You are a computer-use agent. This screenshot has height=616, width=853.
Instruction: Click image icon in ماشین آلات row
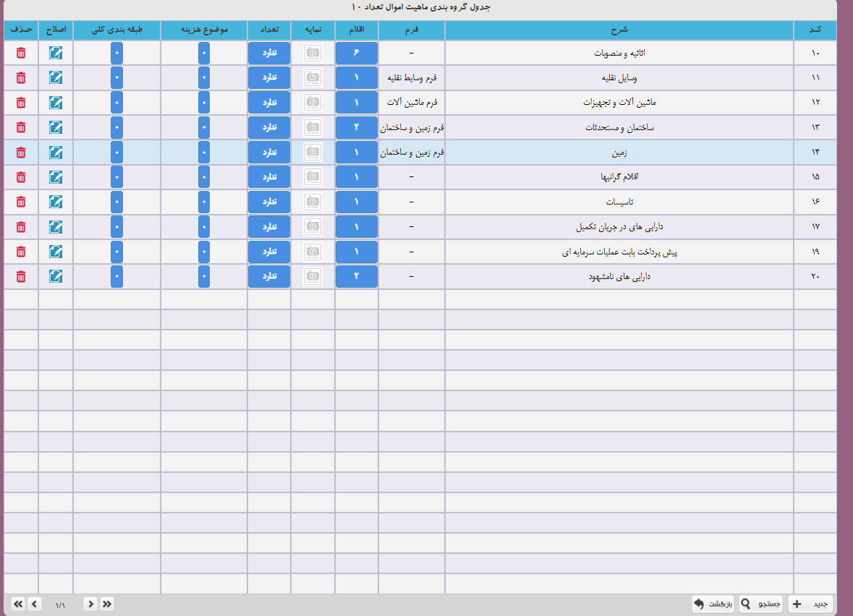[x=313, y=103]
